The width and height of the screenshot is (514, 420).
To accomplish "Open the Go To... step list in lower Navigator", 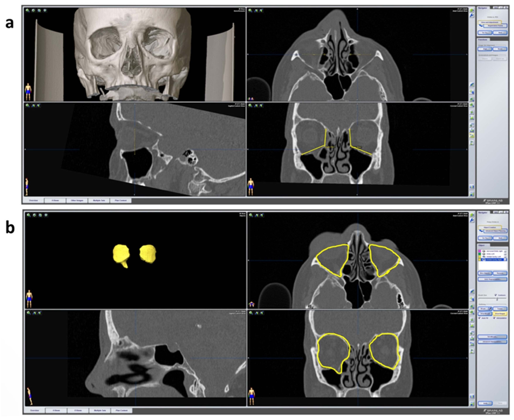I will 485,238.
